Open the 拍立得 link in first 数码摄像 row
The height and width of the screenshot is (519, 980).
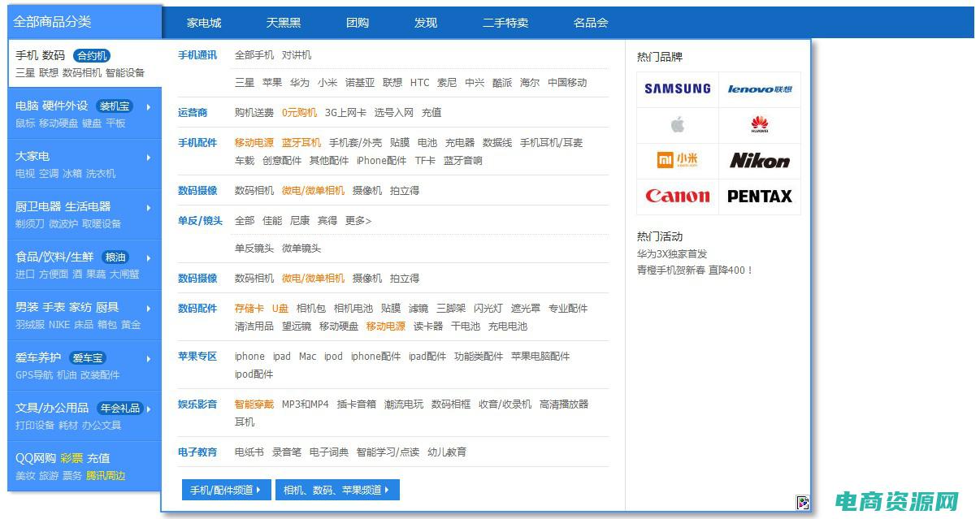click(405, 191)
